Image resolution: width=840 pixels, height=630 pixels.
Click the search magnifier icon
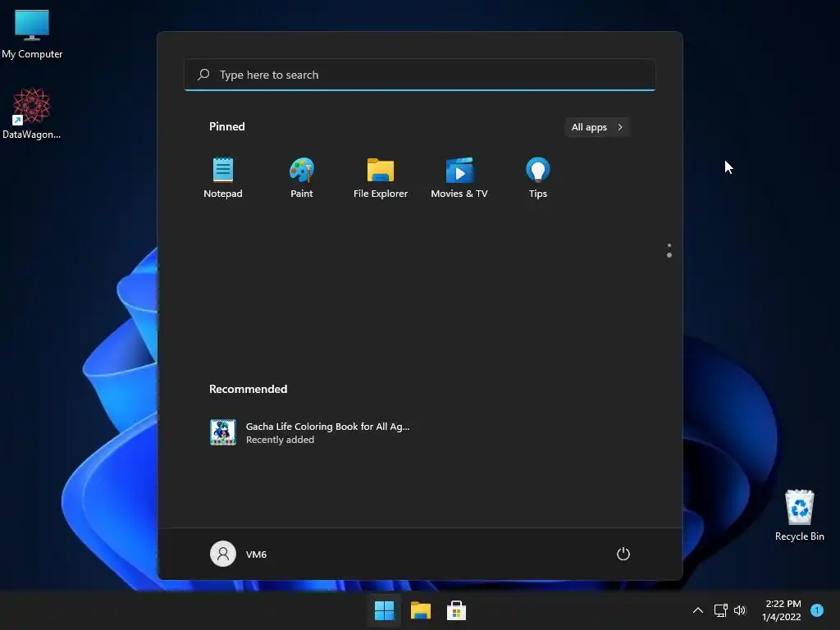tap(203, 75)
